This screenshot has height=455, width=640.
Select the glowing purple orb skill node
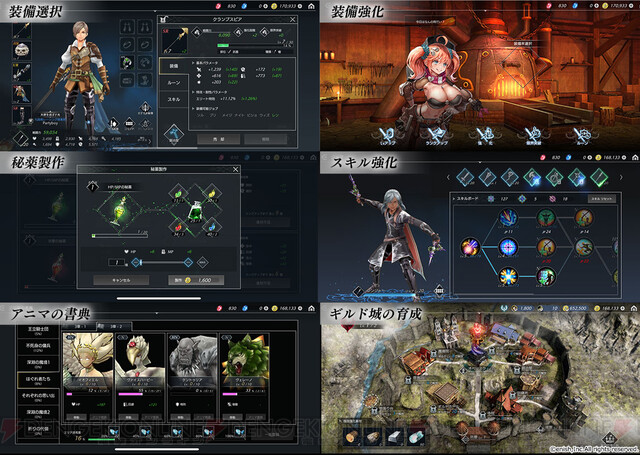click(470, 247)
